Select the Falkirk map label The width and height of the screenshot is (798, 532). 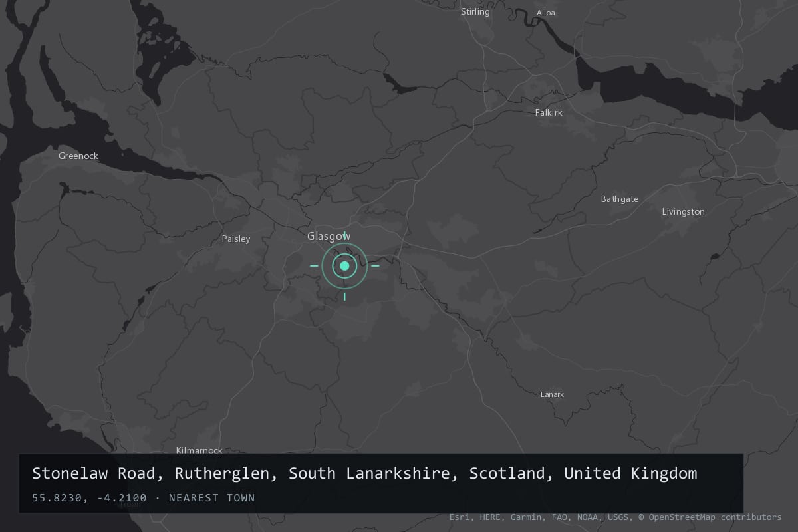549,112
